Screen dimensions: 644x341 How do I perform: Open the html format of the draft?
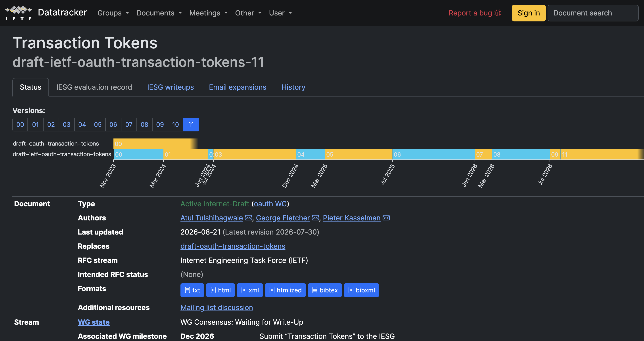(220, 290)
